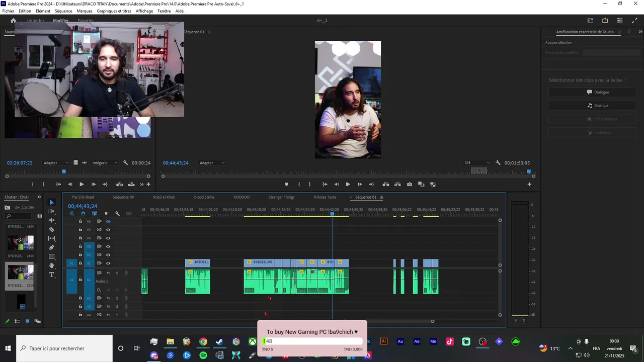Hide the V1 track output
644x362 pixels.
pyautogui.click(x=108, y=263)
